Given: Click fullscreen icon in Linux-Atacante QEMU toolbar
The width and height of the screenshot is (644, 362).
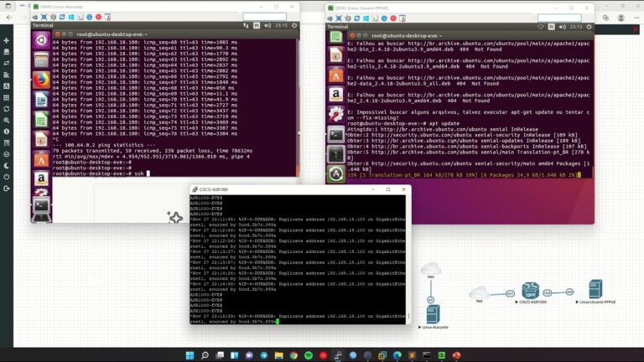Looking at the screenshot, I should 44,18.
